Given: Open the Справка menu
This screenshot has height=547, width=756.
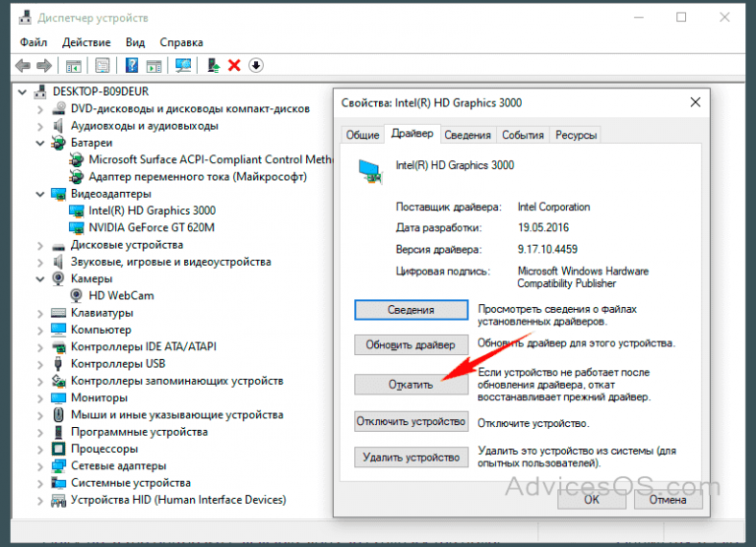Looking at the screenshot, I should (x=181, y=42).
